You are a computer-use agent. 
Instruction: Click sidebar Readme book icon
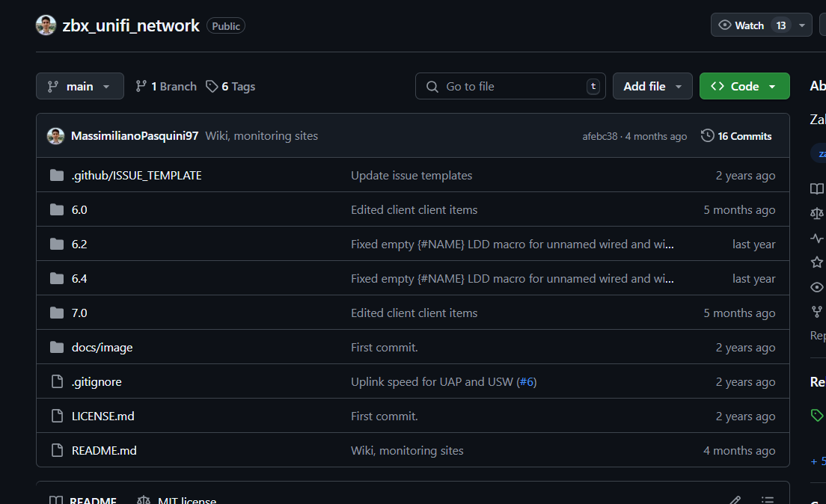816,188
